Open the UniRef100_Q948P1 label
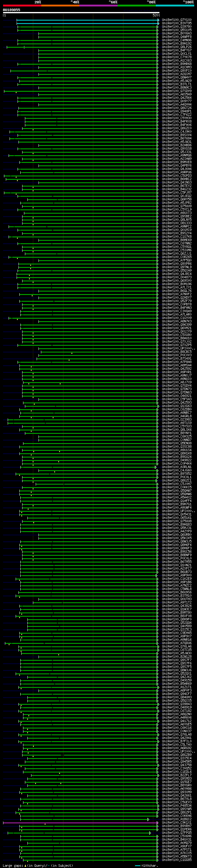Image resolution: width=197 pixels, height=868 pixels. coord(177,111)
